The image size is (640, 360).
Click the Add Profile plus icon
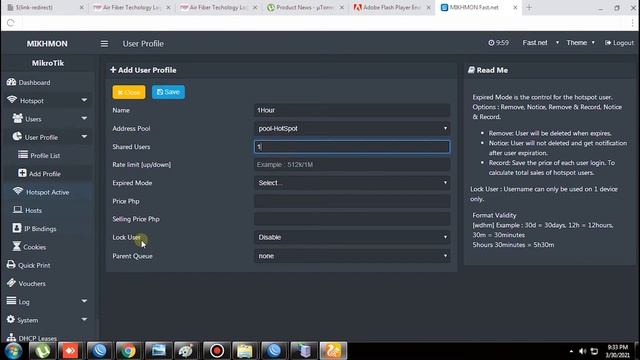tap(22, 173)
